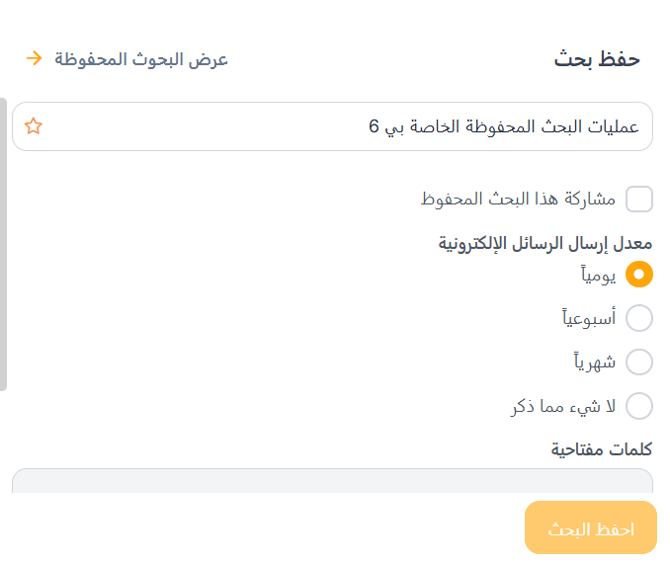Click the يومياً label text
This screenshot has height=564, width=670.
coord(598,274)
